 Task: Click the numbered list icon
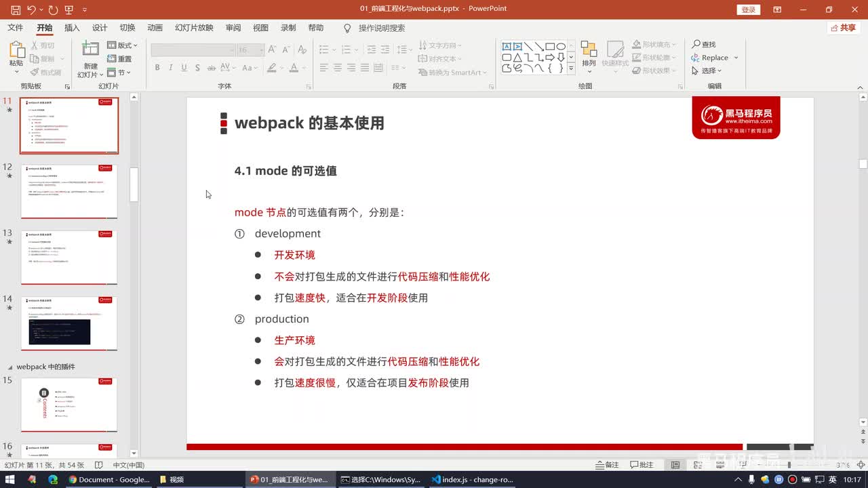point(347,50)
